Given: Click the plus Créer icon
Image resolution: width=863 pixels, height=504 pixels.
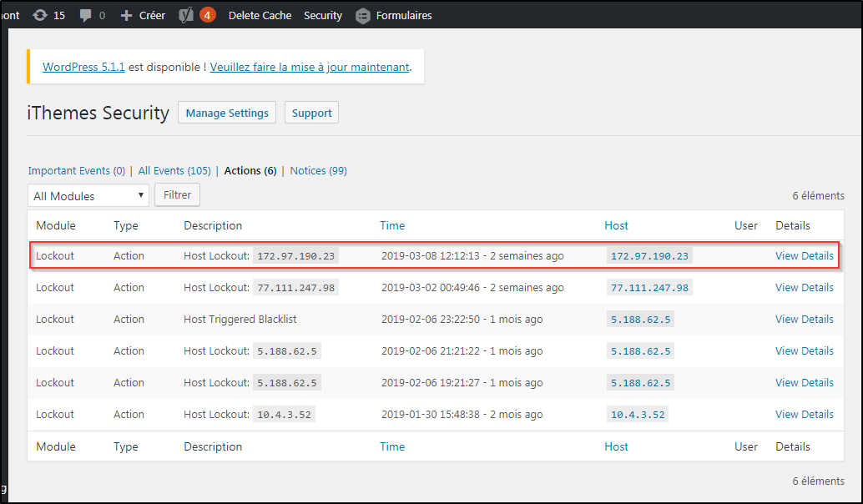Looking at the screenshot, I should [127, 15].
